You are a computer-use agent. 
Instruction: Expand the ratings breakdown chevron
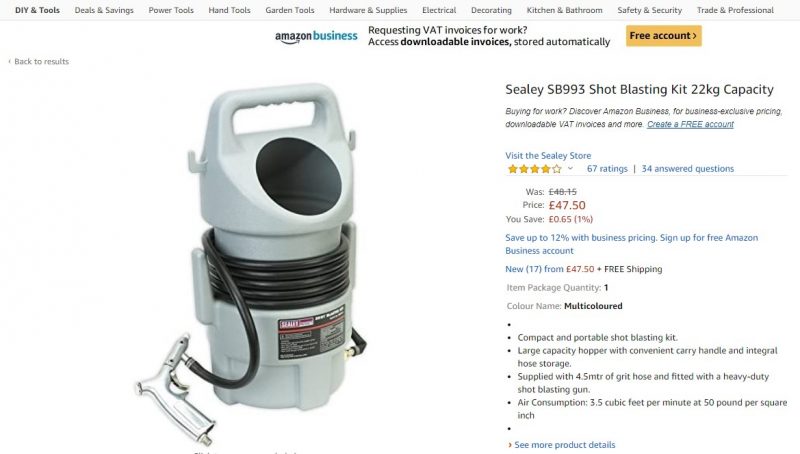[x=570, y=168]
